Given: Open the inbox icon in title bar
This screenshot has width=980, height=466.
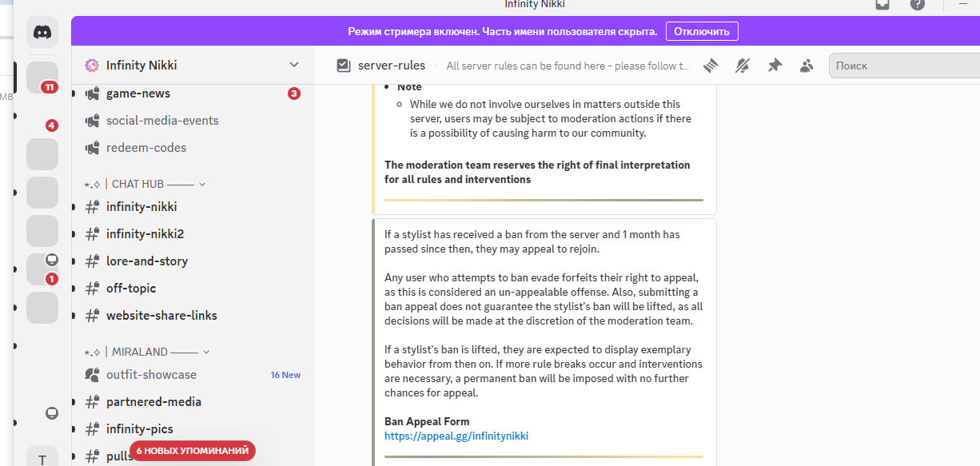Looking at the screenshot, I should click(x=882, y=4).
